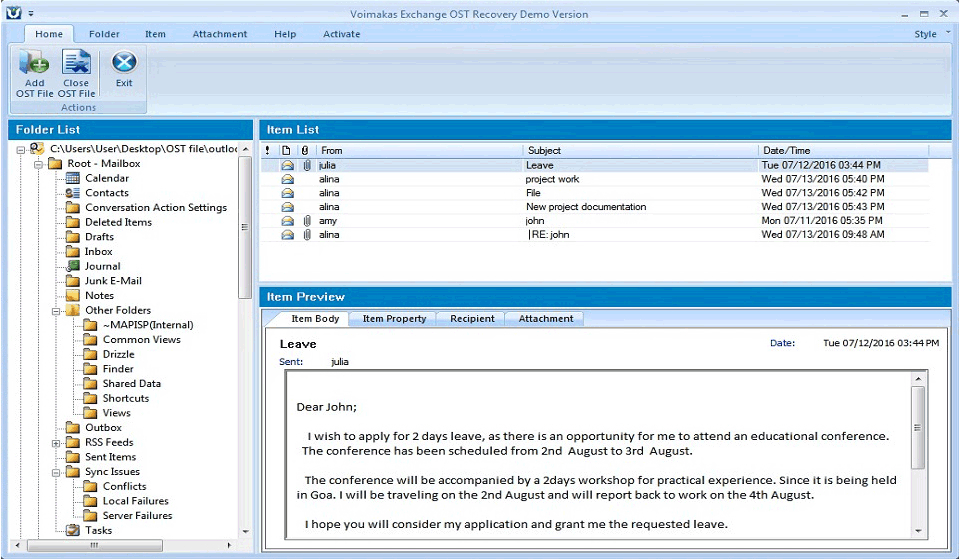Switch to the Item Property tab
Image resolution: width=960 pixels, height=560 pixels.
(394, 318)
